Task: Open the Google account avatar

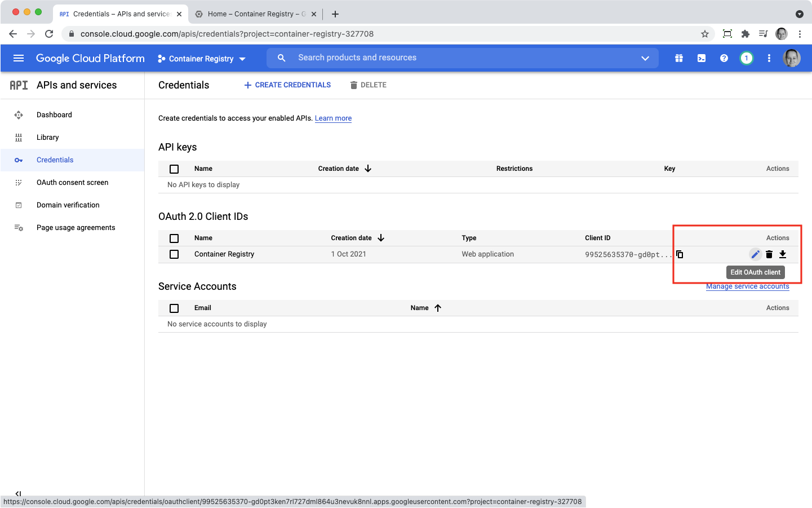Action: [x=792, y=58]
